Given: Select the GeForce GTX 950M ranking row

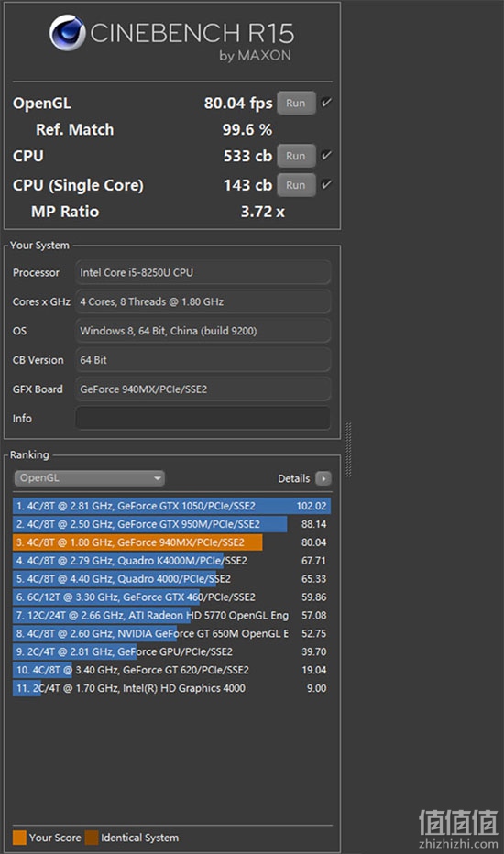Looking at the screenshot, I should point(171,524).
